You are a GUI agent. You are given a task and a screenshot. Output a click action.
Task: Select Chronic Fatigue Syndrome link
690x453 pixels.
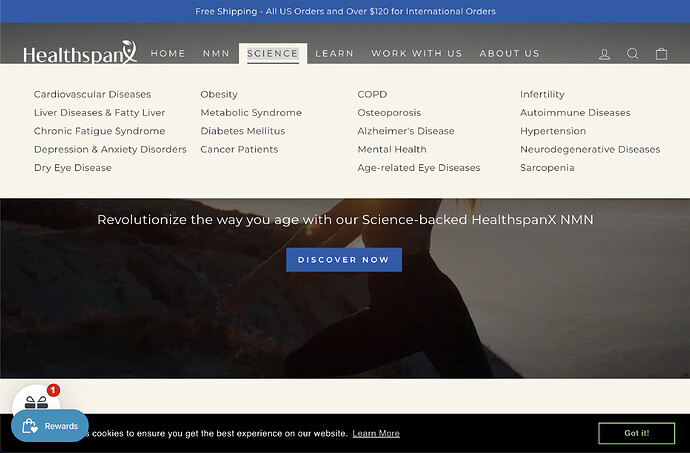coord(99,131)
